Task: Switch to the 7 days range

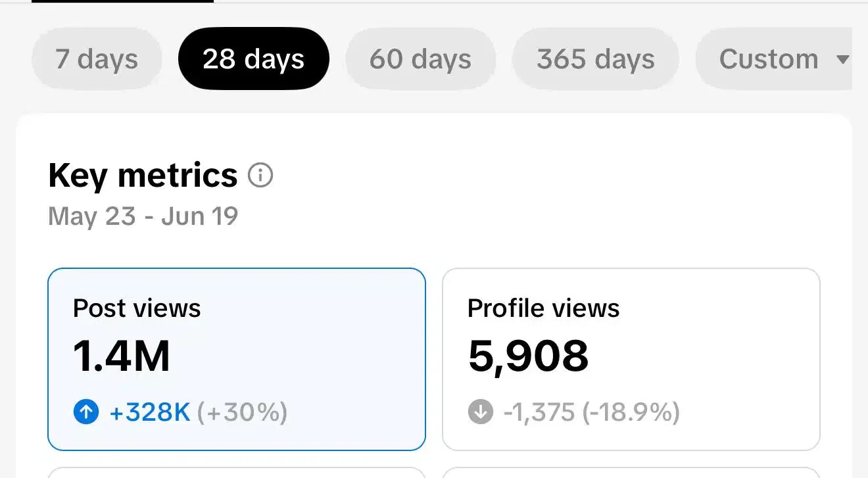Action: coord(97,59)
